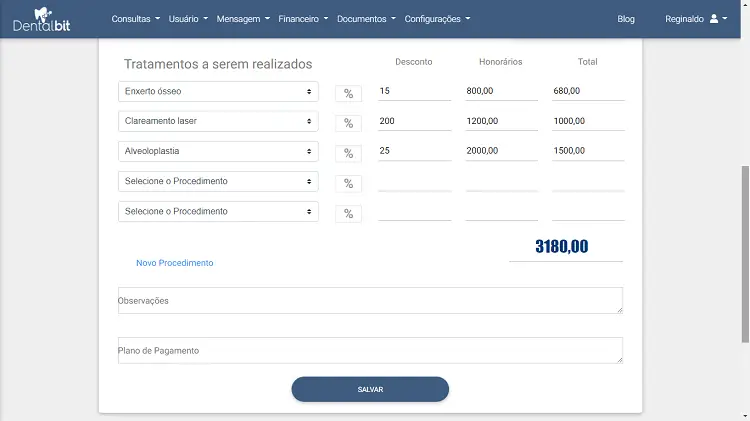Go to the Blog link
Image resolution: width=750 pixels, height=421 pixels.
(626, 19)
